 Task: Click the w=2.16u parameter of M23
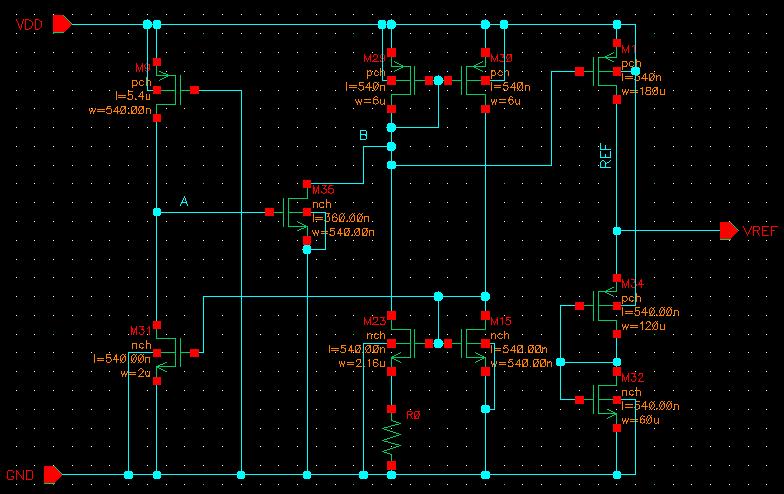point(362,363)
